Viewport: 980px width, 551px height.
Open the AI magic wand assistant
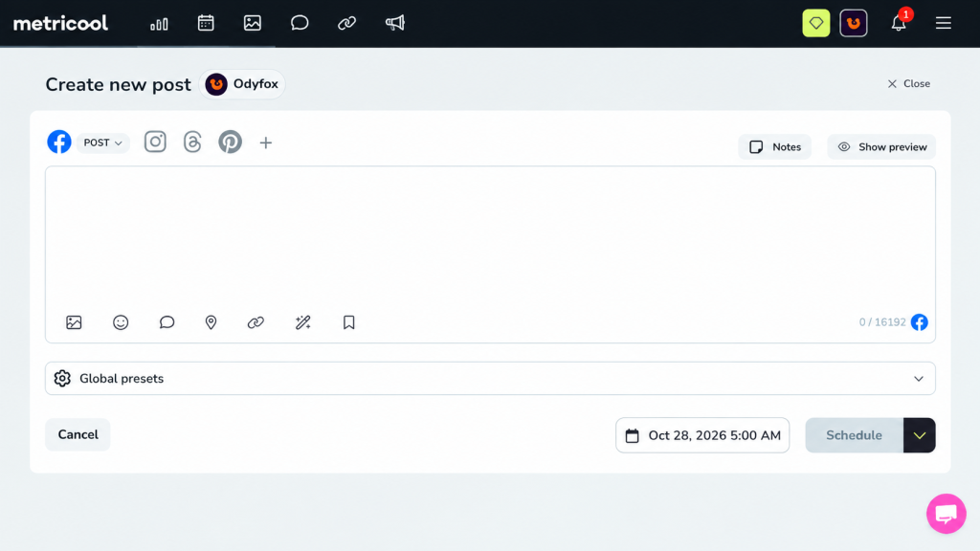(303, 322)
